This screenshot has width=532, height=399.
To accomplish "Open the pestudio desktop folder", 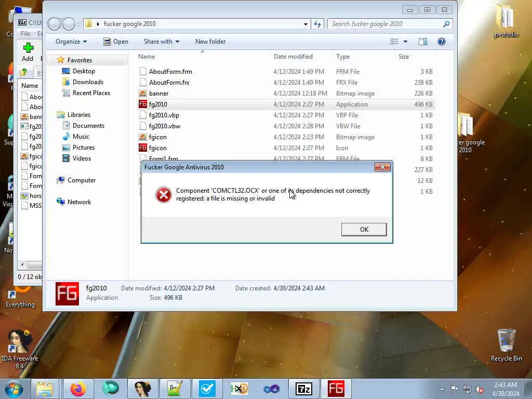I will point(506,21).
